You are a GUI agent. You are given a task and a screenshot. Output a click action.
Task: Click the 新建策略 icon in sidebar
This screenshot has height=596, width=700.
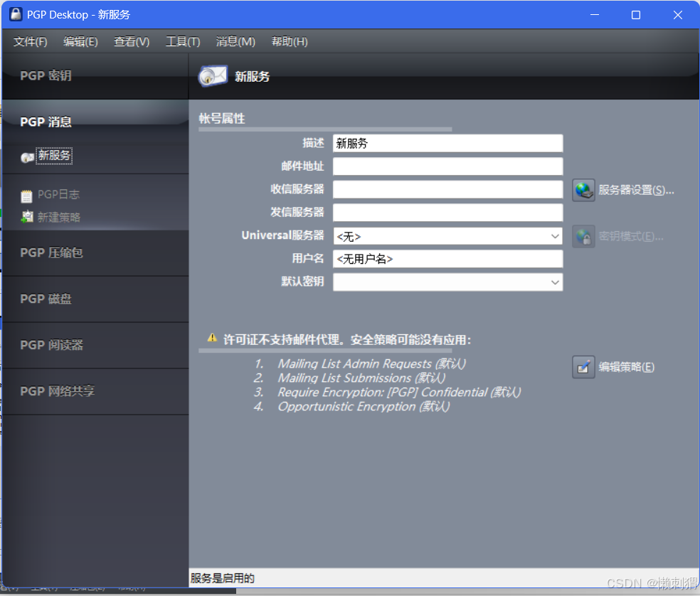coord(27,217)
